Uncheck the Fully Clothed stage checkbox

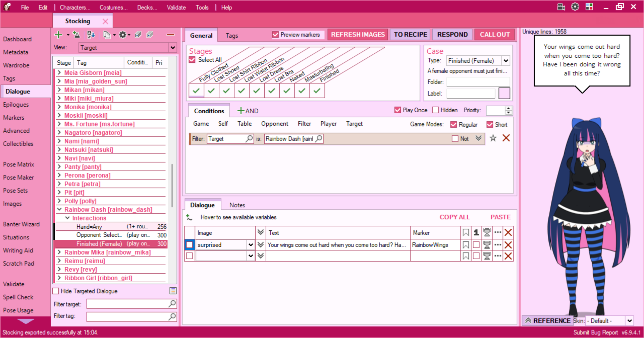click(x=196, y=91)
